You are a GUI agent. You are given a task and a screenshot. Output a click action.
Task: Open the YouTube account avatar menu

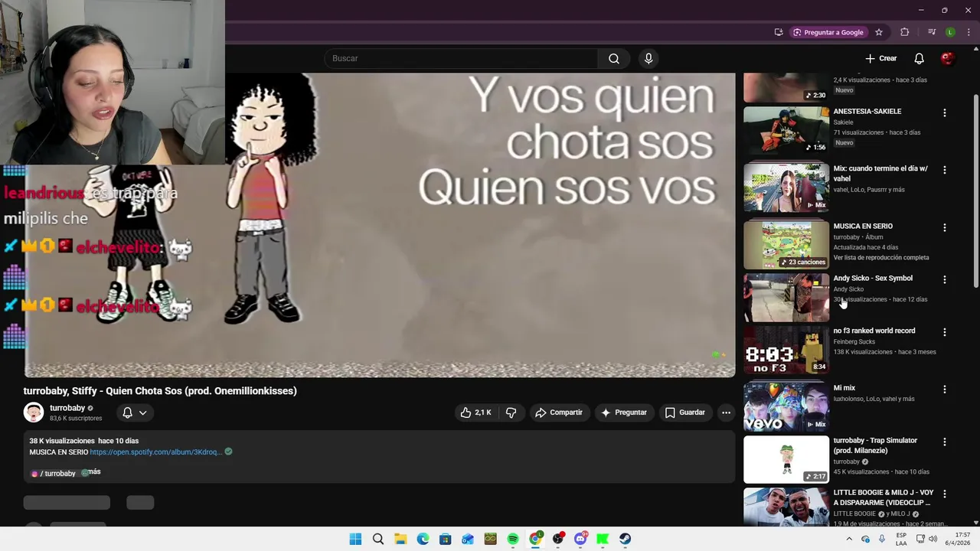tap(948, 58)
